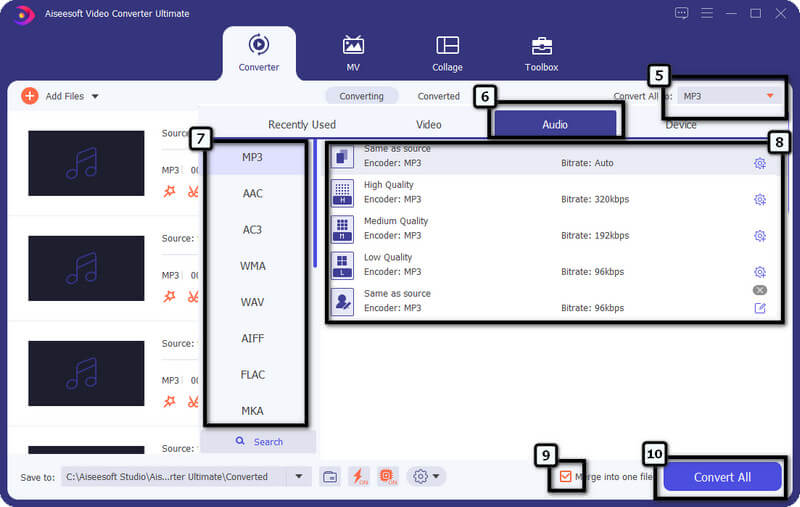Screen dimensions: 800x507
Task: Open the output folder icon
Action: coord(330,477)
